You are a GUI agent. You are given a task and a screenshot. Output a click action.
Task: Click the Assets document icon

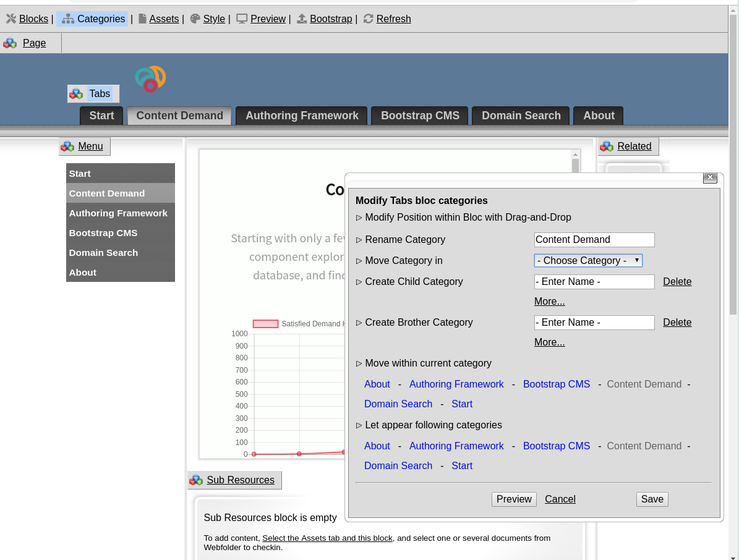pyautogui.click(x=142, y=19)
